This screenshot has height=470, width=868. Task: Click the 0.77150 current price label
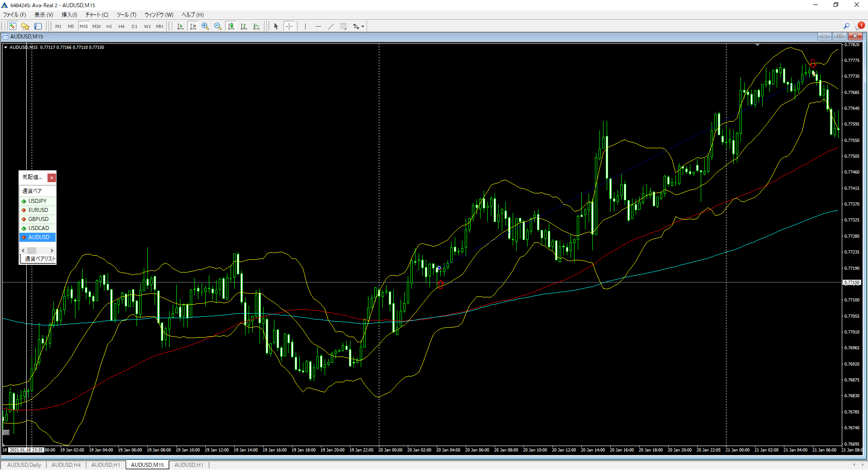(x=852, y=282)
